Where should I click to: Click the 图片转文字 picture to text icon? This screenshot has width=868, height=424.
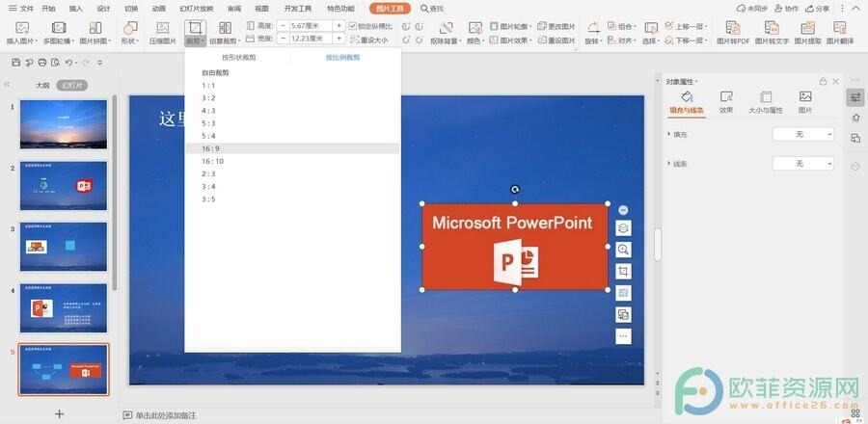(772, 29)
